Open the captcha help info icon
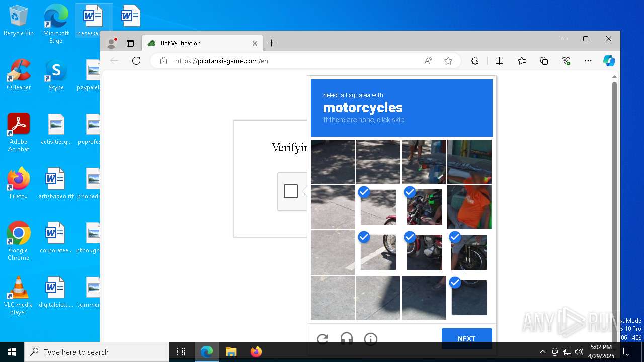Viewport: 644px width, 362px height. click(x=371, y=339)
